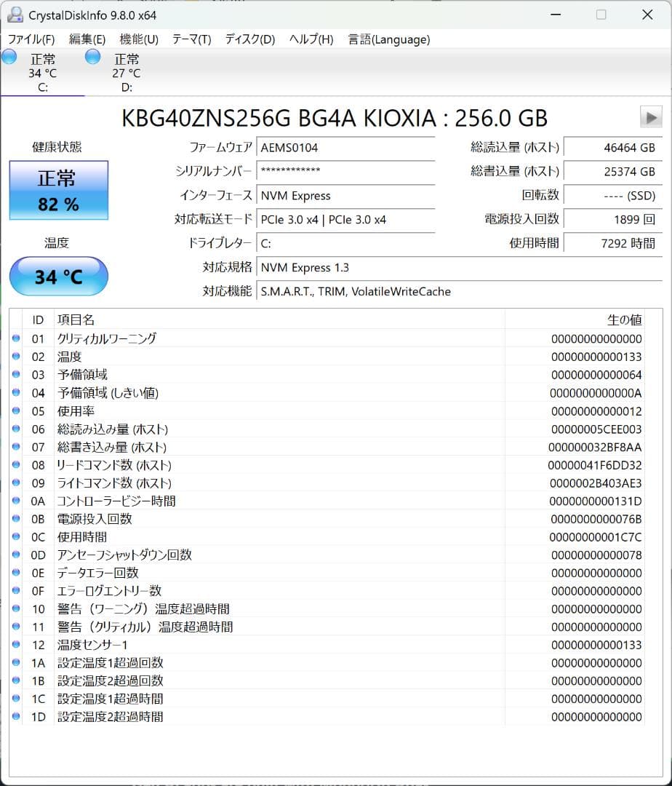Click the 正常 82 % health status button
Viewport: 672px width, 786px height.
59,190
